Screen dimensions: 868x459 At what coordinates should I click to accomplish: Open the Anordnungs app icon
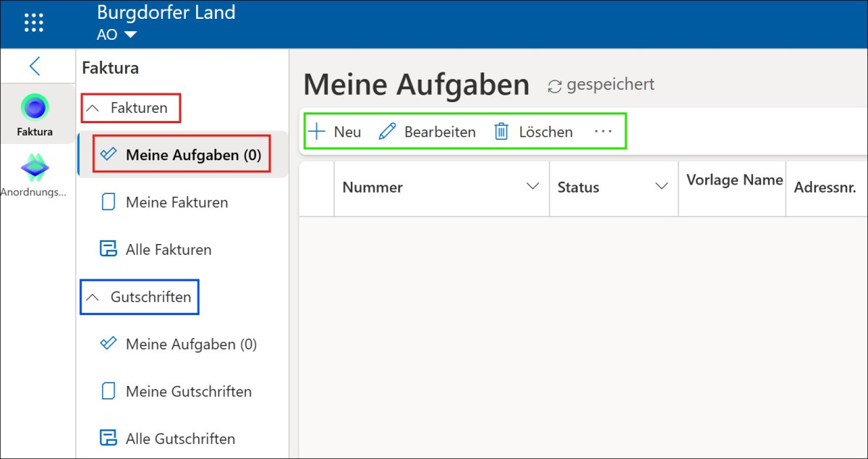pos(35,168)
